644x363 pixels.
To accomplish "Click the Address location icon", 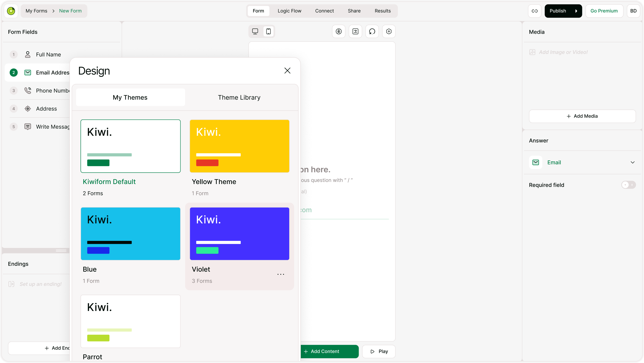I will [x=27, y=108].
